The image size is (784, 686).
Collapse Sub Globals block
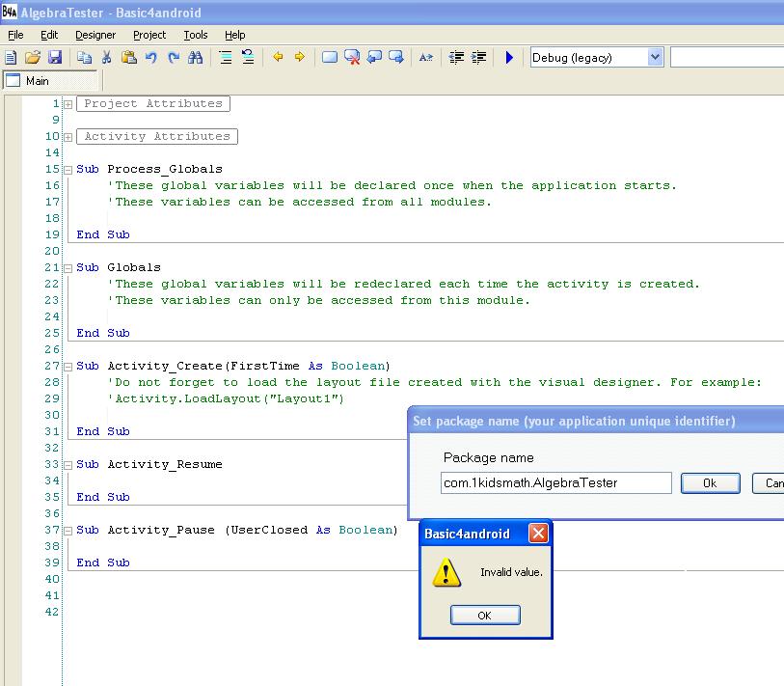pos(68,268)
